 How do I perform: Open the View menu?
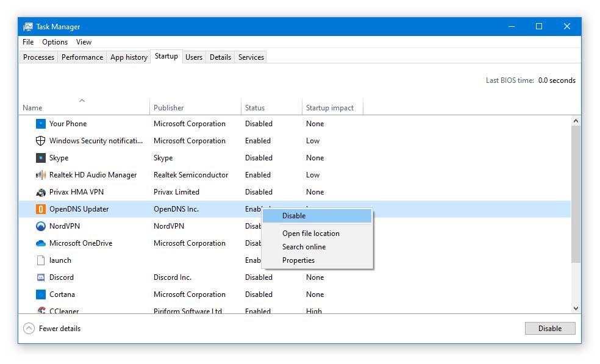coord(84,42)
